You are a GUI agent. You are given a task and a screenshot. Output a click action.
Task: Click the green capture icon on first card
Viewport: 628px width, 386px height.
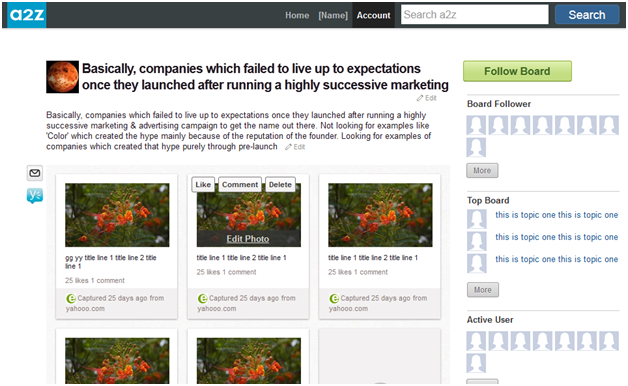click(x=71, y=298)
